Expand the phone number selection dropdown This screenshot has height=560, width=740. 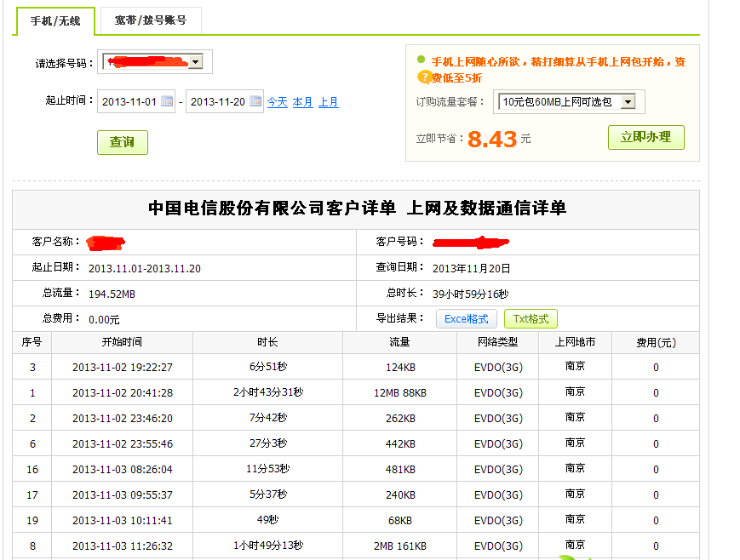[x=195, y=62]
